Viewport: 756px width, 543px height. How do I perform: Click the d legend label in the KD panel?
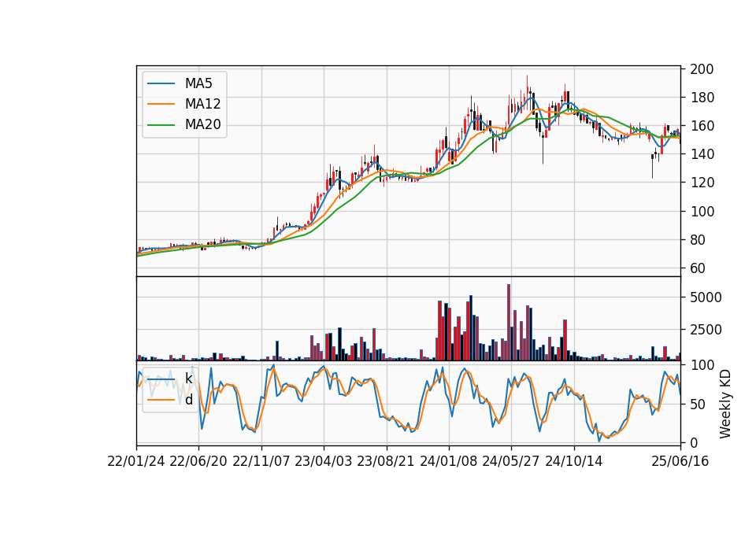[x=188, y=400]
